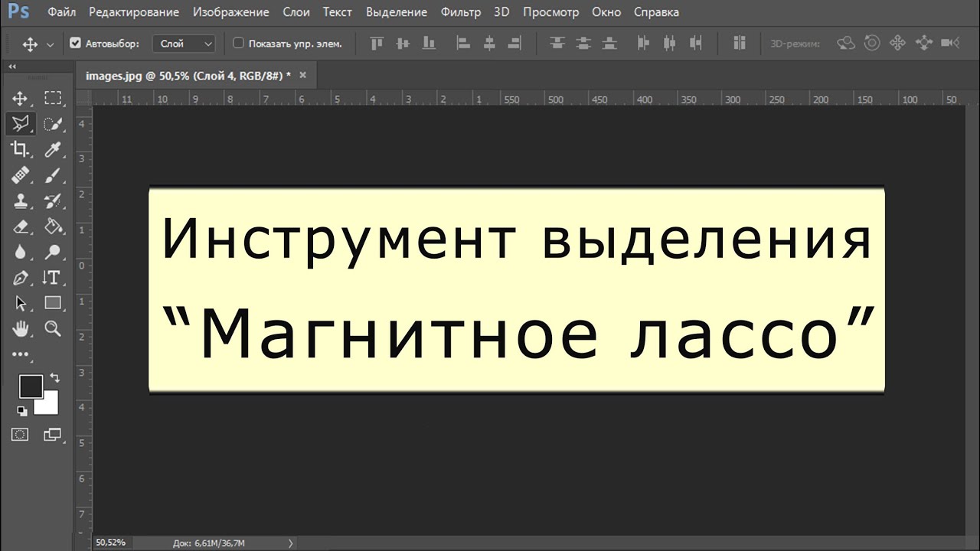Screen dimensions: 980x551
Task: Select 3D pan mode icon
Action: tap(897, 44)
